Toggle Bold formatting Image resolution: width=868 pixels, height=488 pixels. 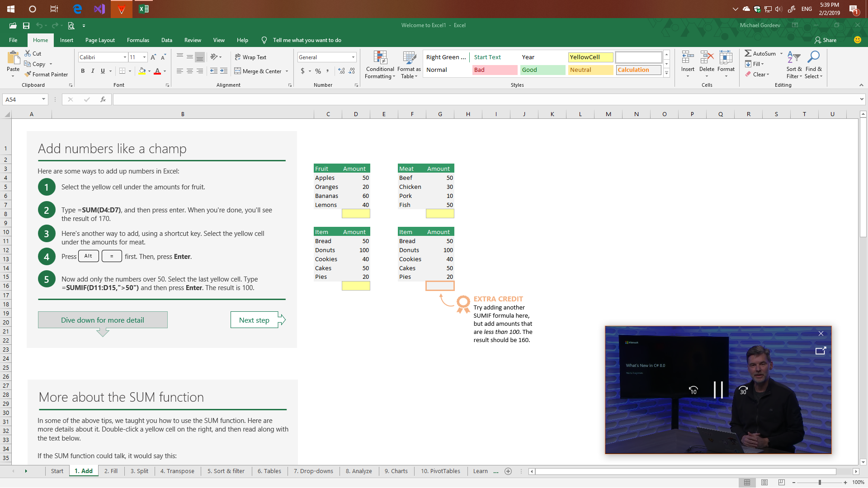tap(83, 71)
